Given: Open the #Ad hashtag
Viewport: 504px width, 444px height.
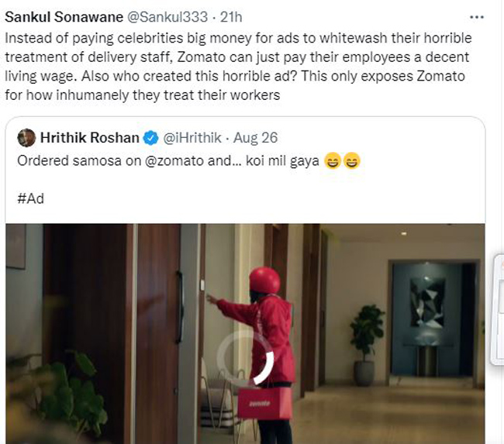Looking at the screenshot, I should [30, 198].
